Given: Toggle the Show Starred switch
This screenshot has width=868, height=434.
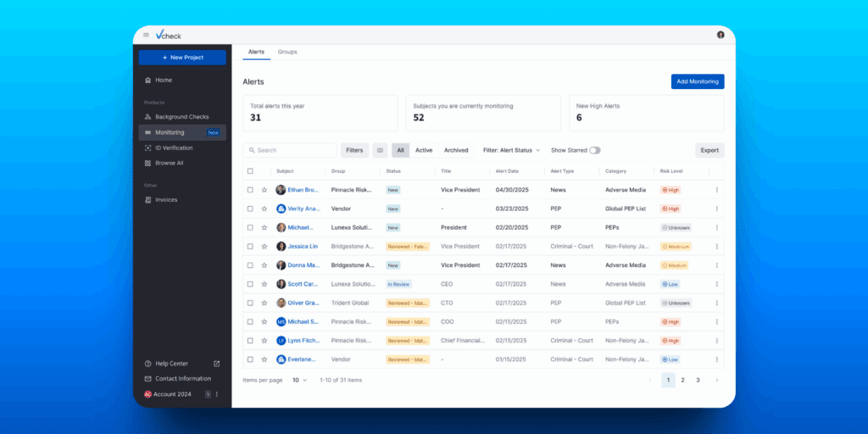Looking at the screenshot, I should point(595,150).
